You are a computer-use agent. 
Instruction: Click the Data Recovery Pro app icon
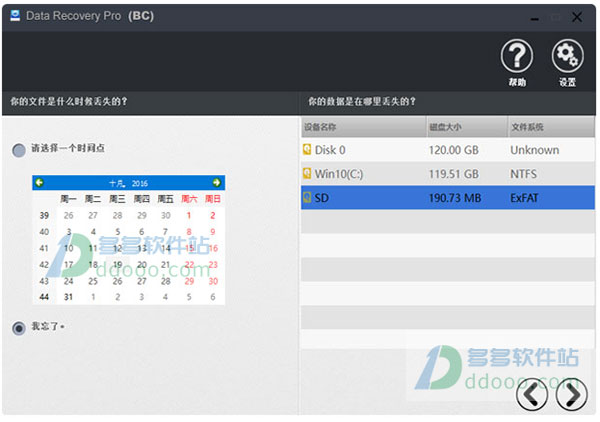(15, 16)
